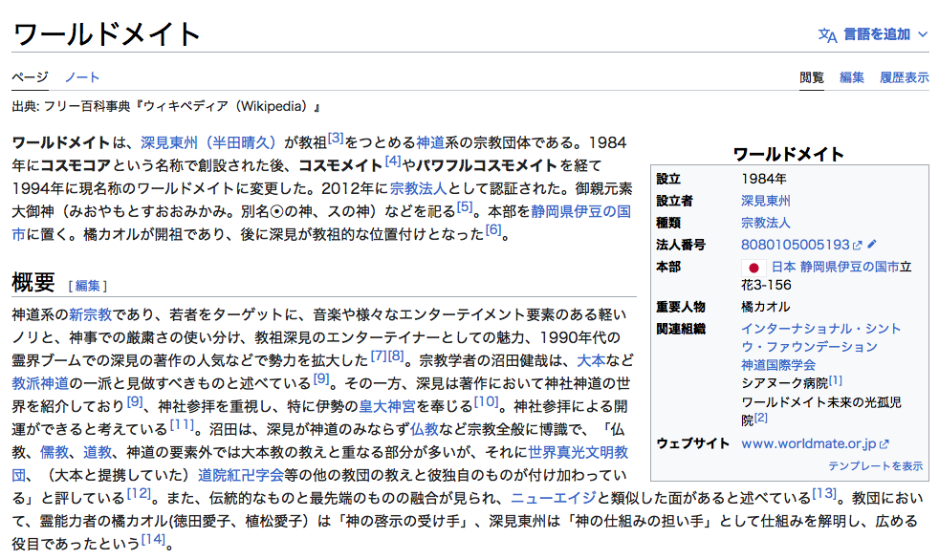The height and width of the screenshot is (560, 939).
Task: Click 橘カオル in 重要人物 row
Action: (765, 307)
